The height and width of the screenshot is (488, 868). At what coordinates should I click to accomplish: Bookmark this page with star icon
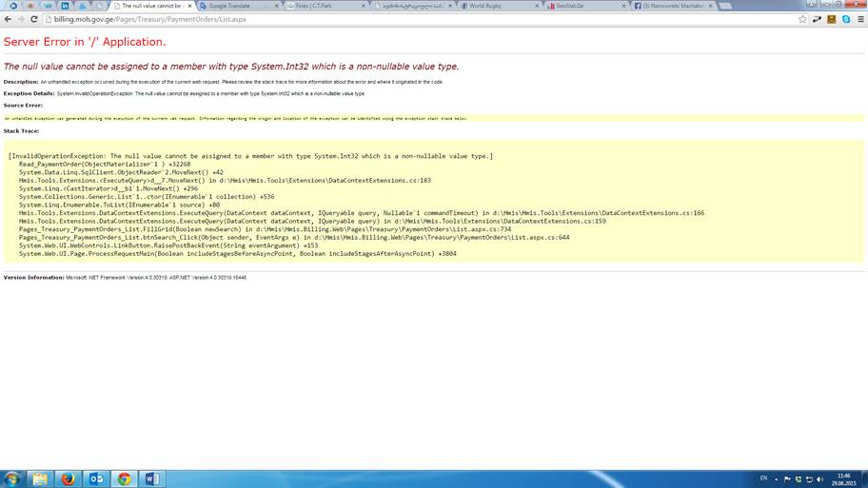802,19
